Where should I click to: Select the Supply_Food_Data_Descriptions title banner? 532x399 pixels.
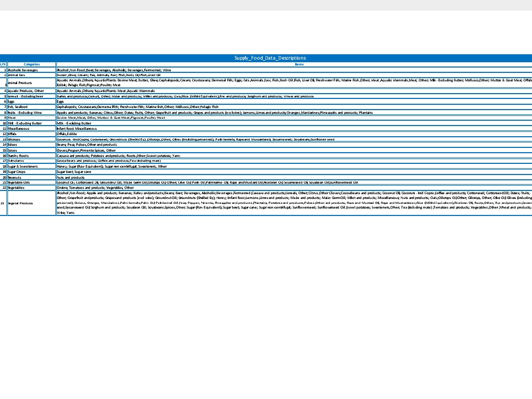coord(266,58)
